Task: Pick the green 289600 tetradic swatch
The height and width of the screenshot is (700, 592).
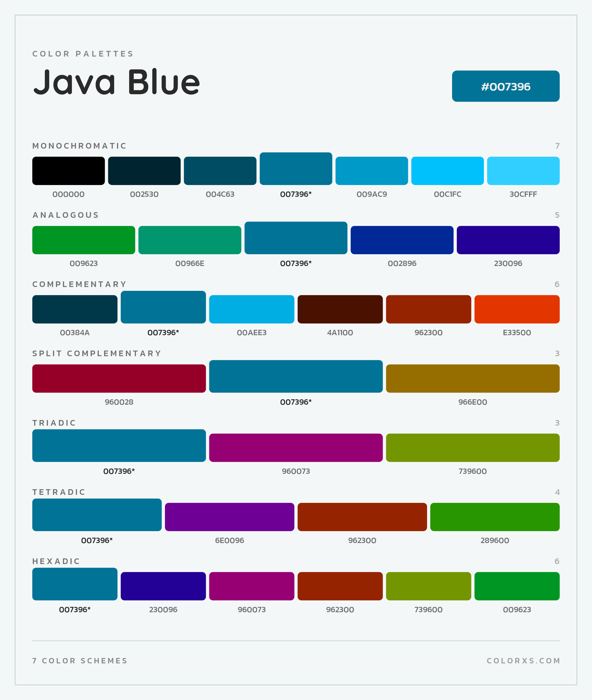Action: coord(495,517)
